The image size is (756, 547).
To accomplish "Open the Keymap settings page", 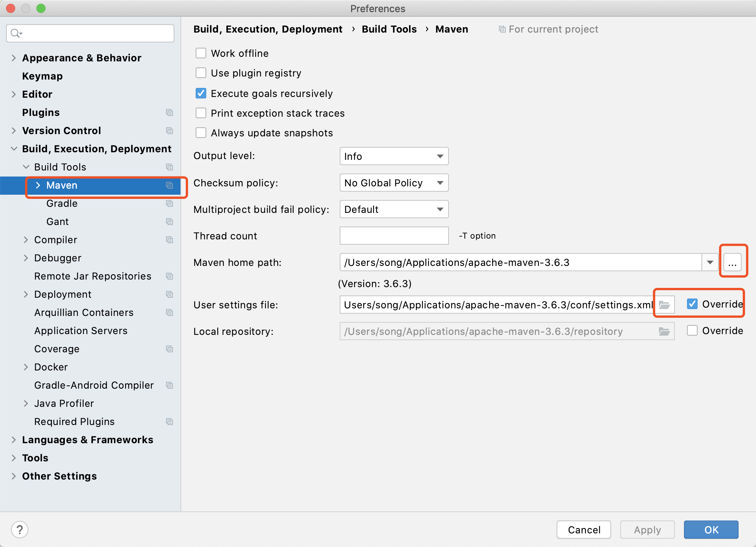I will (42, 76).
